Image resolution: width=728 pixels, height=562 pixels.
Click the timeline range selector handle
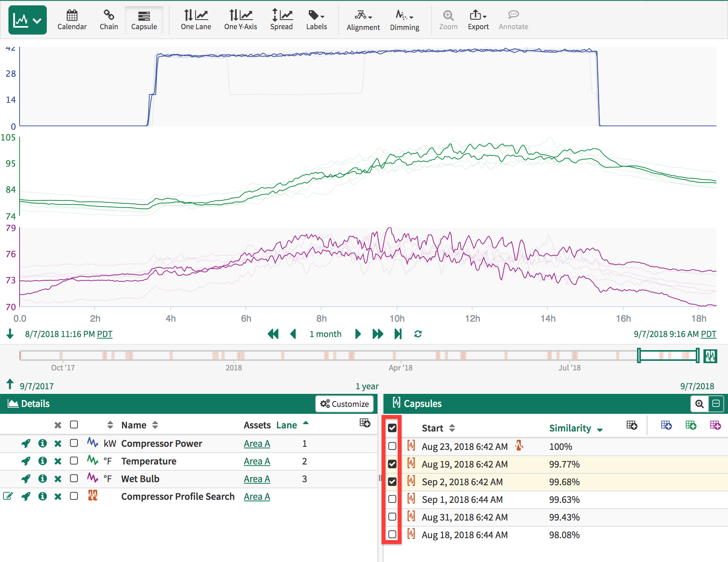[639, 355]
